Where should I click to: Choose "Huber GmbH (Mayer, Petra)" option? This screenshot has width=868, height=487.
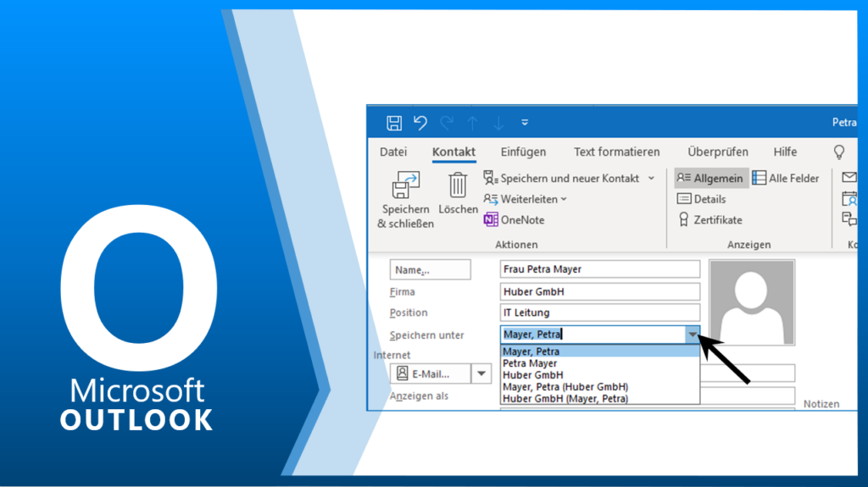[600, 398]
